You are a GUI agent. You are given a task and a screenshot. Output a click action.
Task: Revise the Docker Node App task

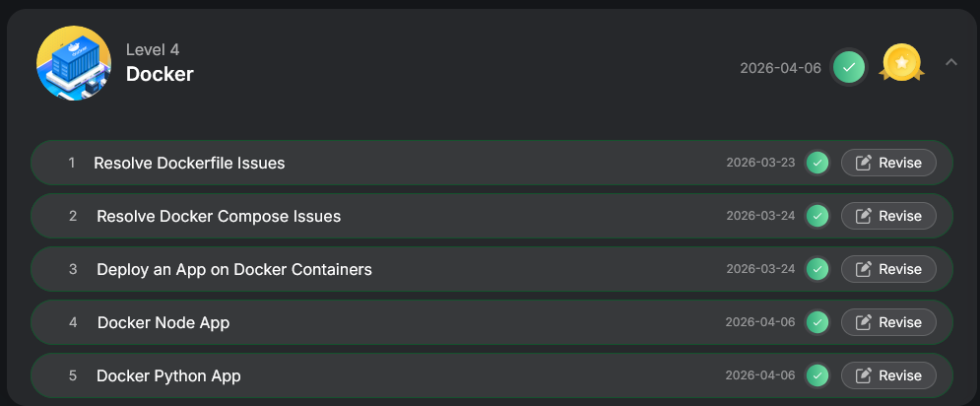coord(888,322)
